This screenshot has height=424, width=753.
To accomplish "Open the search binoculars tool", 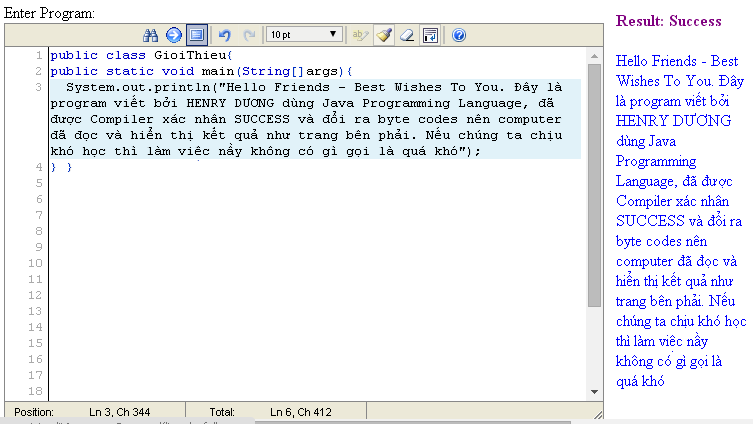I will click(150, 35).
